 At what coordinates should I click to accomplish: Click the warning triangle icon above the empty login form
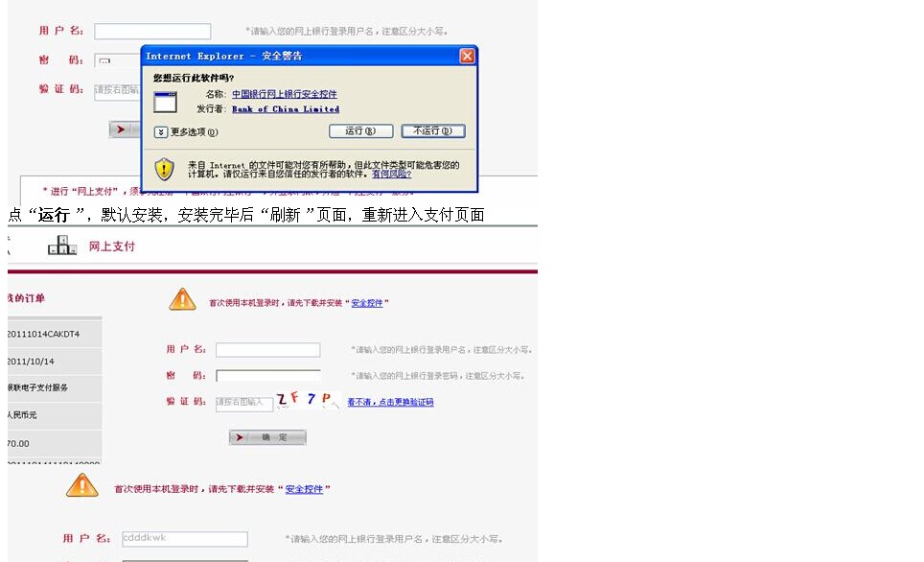click(182, 300)
